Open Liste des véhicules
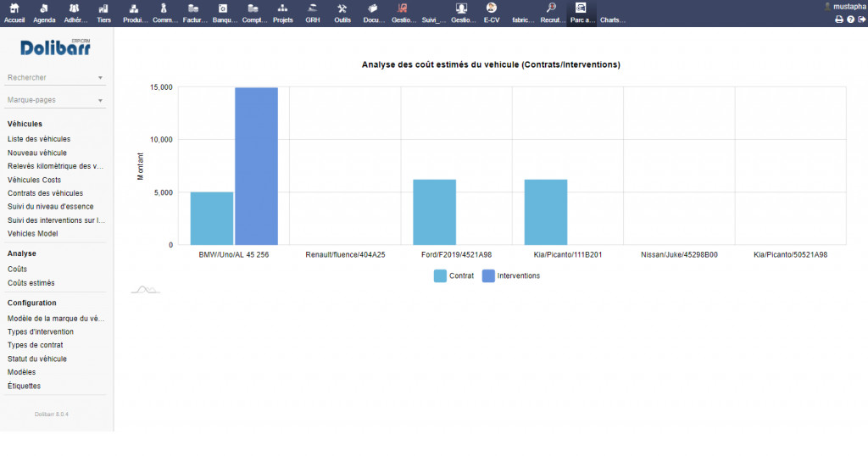This screenshot has width=868, height=456. [x=39, y=139]
